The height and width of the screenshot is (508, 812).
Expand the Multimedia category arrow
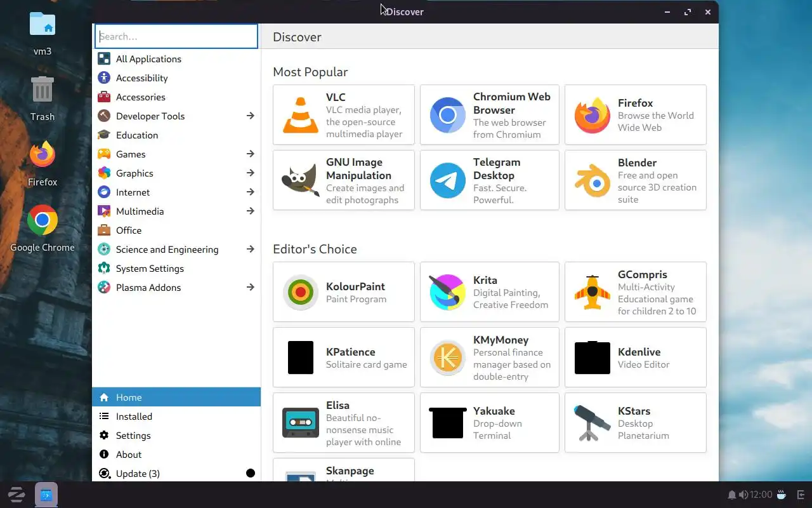click(251, 211)
